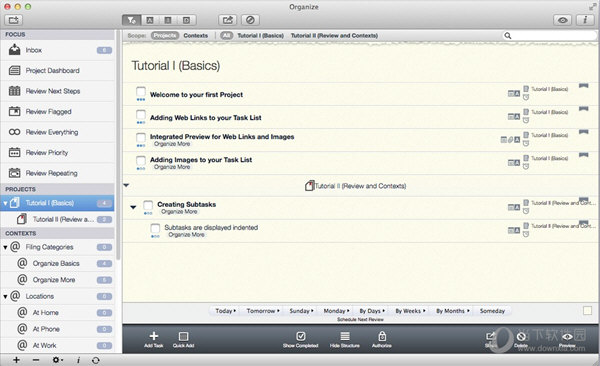The image size is (600, 366).
Task: Select the filter view mode button
Action: [131, 20]
